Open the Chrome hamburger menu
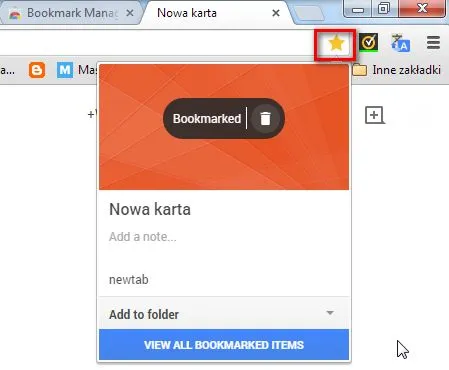 pos(433,43)
